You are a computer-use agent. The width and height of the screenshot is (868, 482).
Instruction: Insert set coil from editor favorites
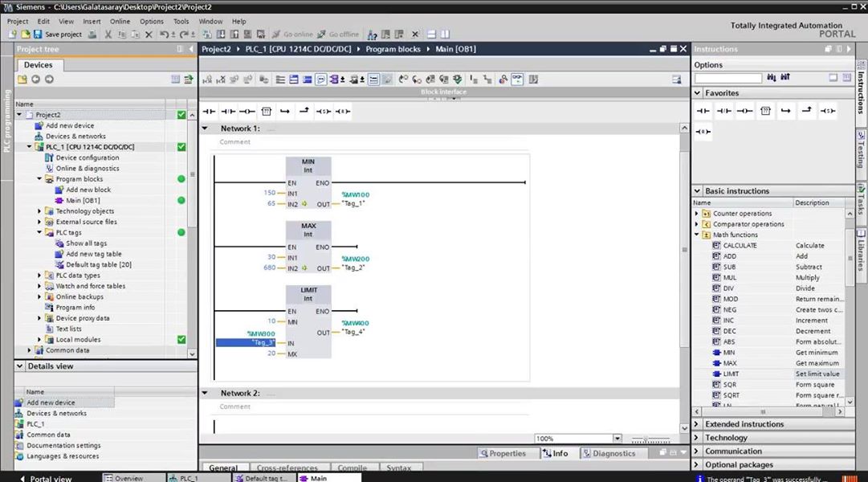pyautogui.click(x=324, y=112)
